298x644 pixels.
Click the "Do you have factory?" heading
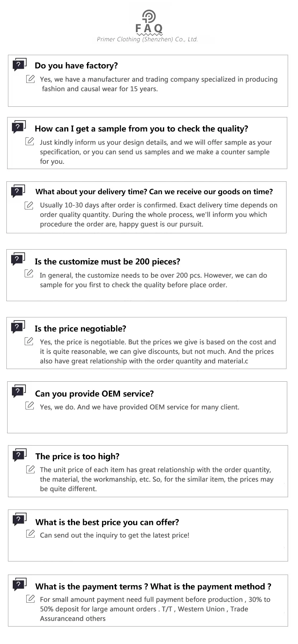[x=76, y=66]
